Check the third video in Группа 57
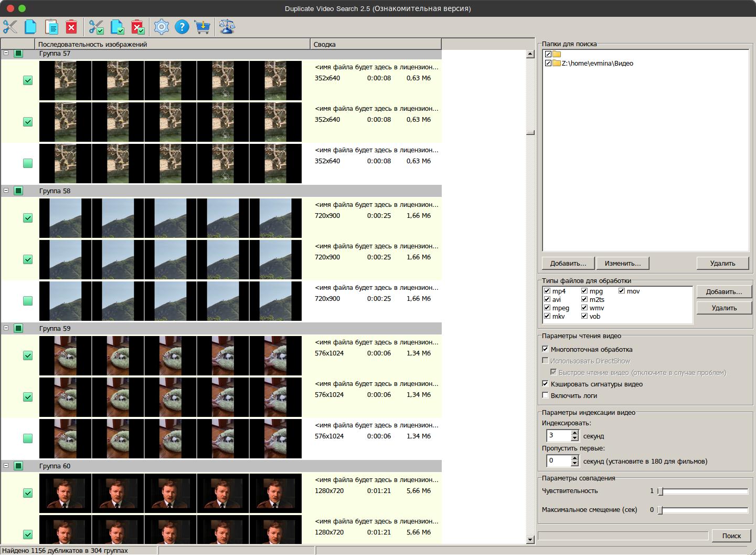This screenshot has width=756, height=555. [x=28, y=163]
